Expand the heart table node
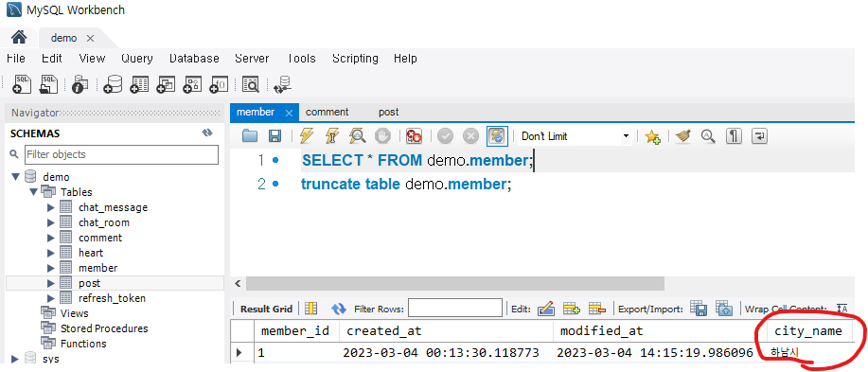This screenshot has height=372, width=868. 51,253
